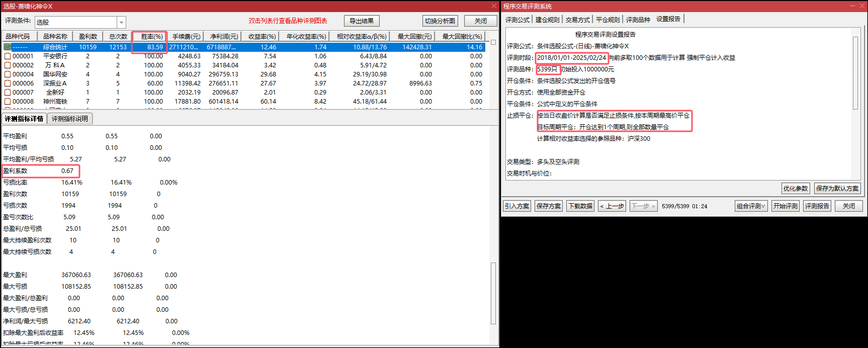The height and width of the screenshot is (348, 868).
Task: Open the 平仓规则 tab
Action: pyautogui.click(x=607, y=20)
